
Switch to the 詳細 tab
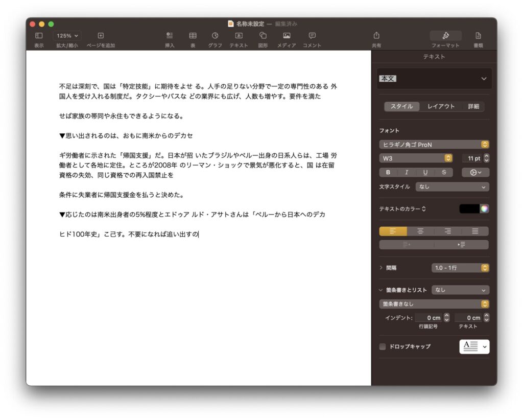point(473,106)
